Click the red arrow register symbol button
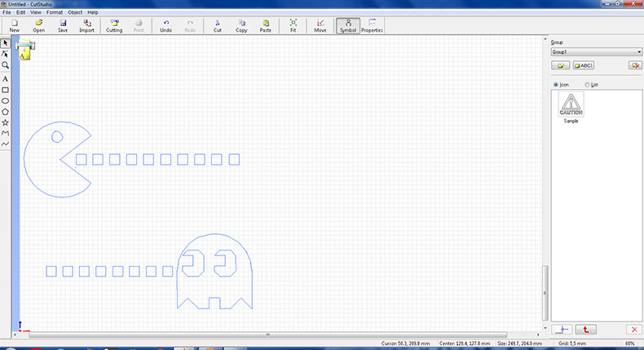The image size is (644, 350). (585, 330)
